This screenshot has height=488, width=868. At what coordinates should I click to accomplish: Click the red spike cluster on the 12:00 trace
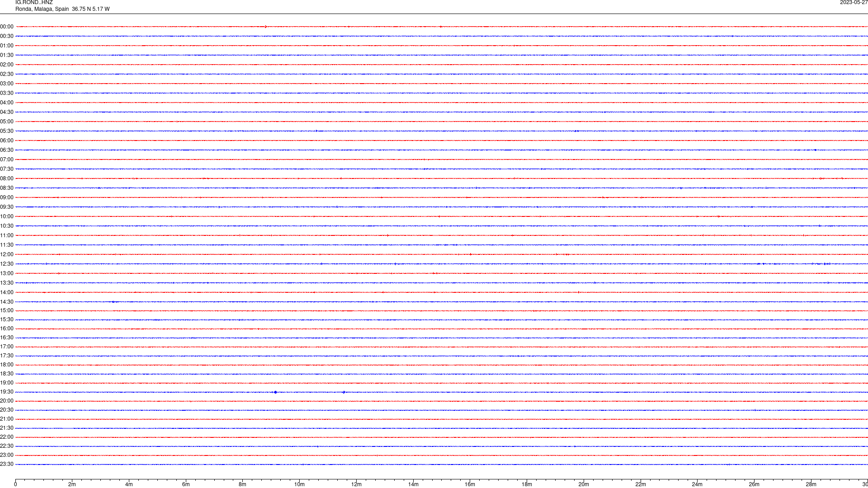(x=562, y=254)
